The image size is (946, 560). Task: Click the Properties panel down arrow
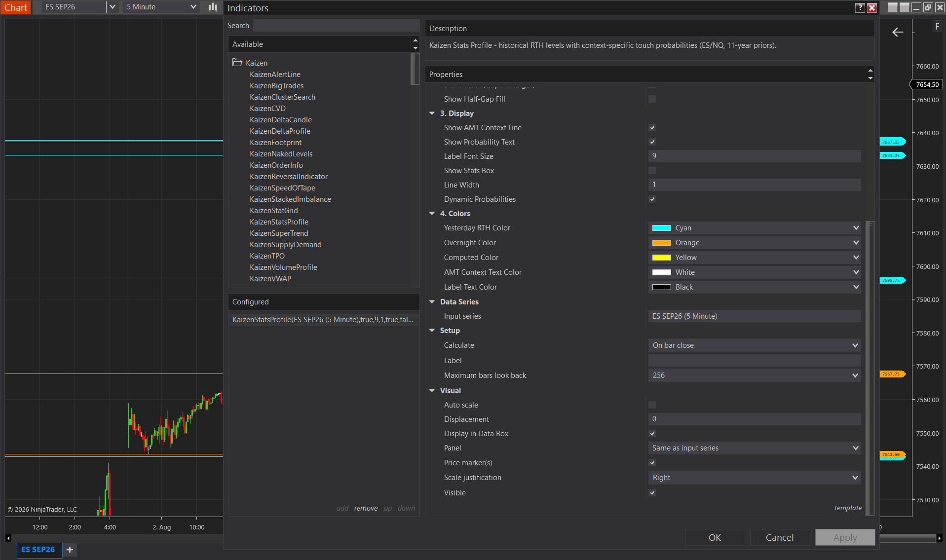870,78
